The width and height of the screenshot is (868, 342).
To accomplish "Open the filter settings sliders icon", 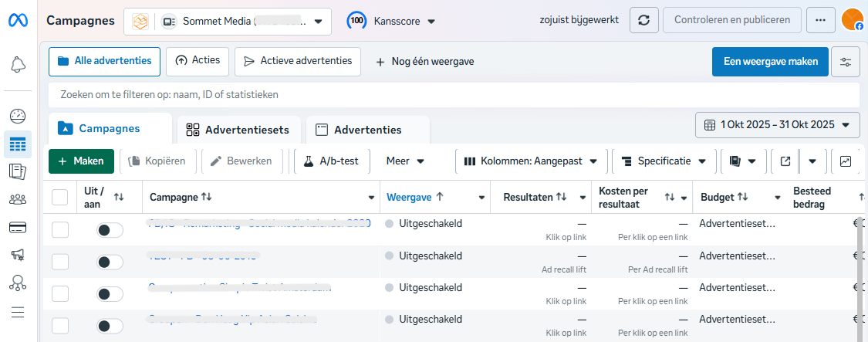I will 846,62.
